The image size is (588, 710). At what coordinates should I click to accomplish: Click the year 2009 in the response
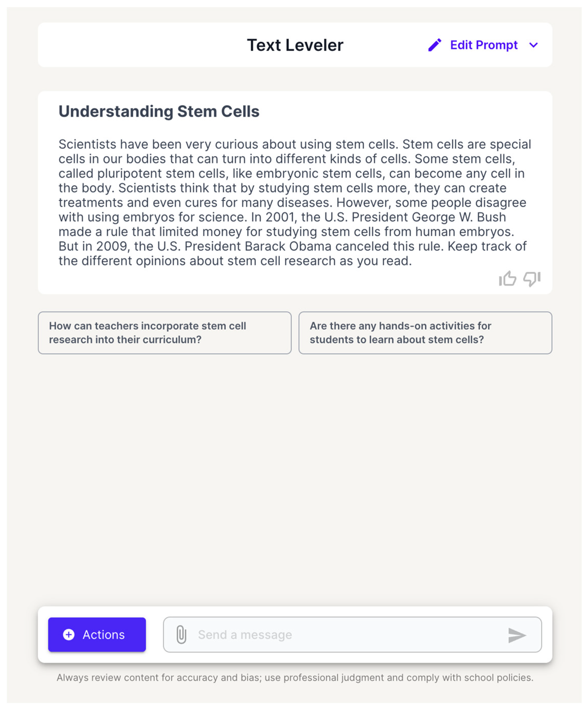(x=111, y=246)
